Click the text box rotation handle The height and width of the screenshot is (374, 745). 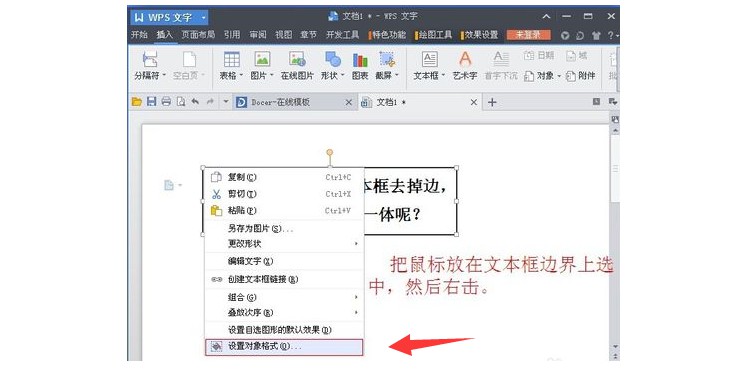330,153
